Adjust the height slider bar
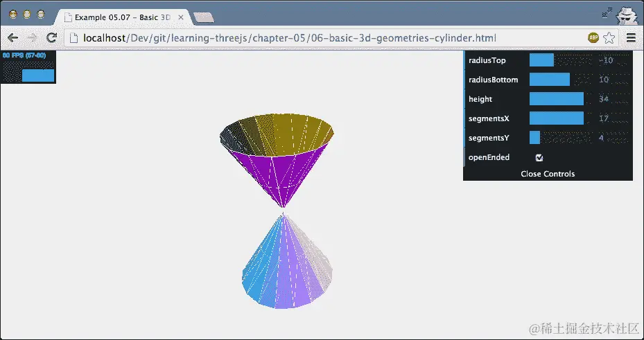 coord(562,99)
